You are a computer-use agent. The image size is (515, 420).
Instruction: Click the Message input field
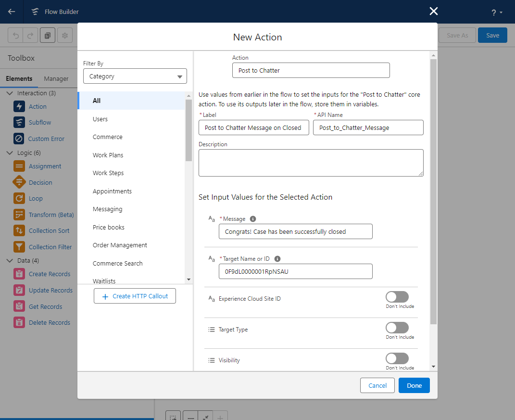point(296,231)
